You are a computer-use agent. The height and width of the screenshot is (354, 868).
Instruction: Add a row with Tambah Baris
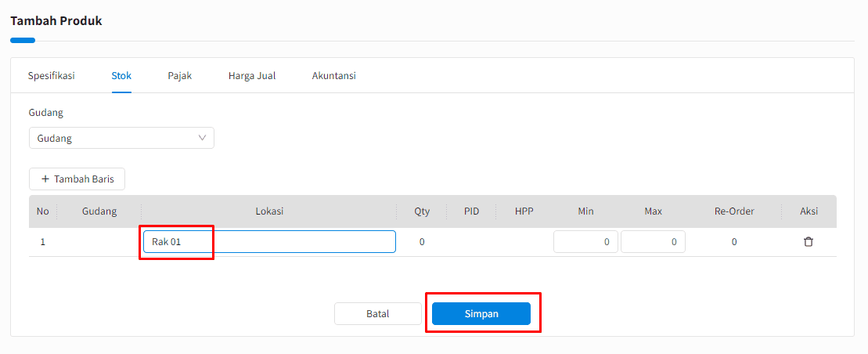[77, 179]
